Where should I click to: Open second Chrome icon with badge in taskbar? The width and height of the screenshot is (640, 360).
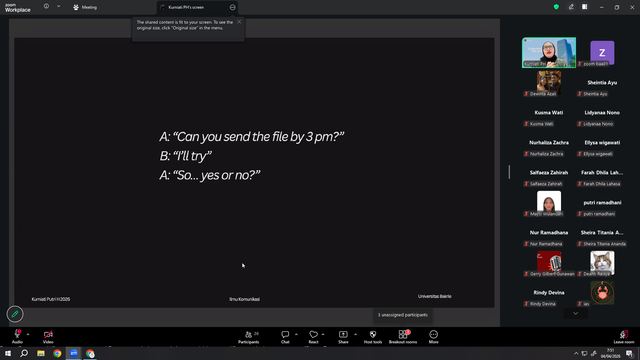(x=90, y=353)
